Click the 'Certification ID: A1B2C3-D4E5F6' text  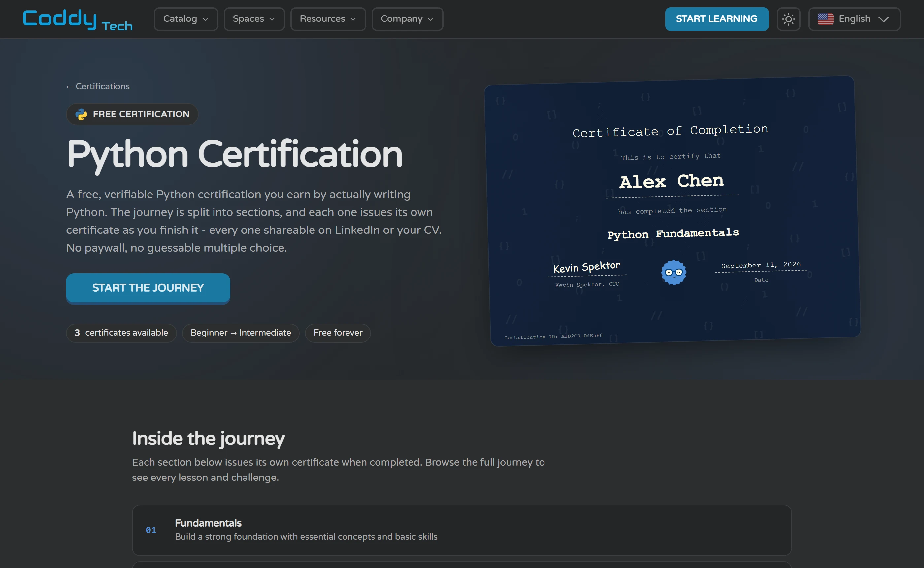[553, 336]
